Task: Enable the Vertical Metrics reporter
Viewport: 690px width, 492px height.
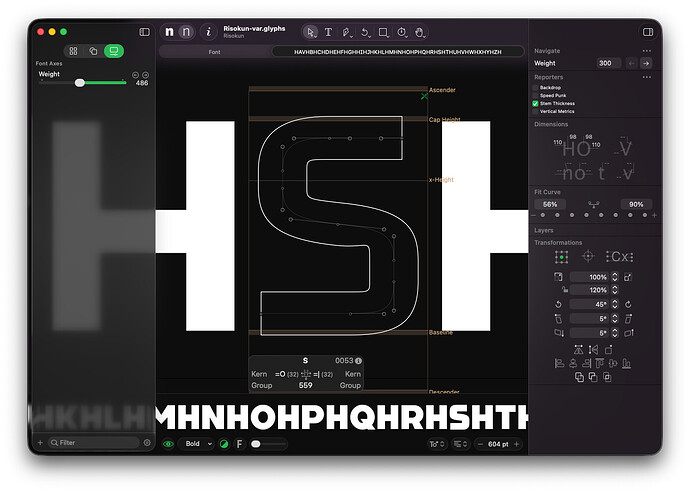Action: click(x=536, y=111)
